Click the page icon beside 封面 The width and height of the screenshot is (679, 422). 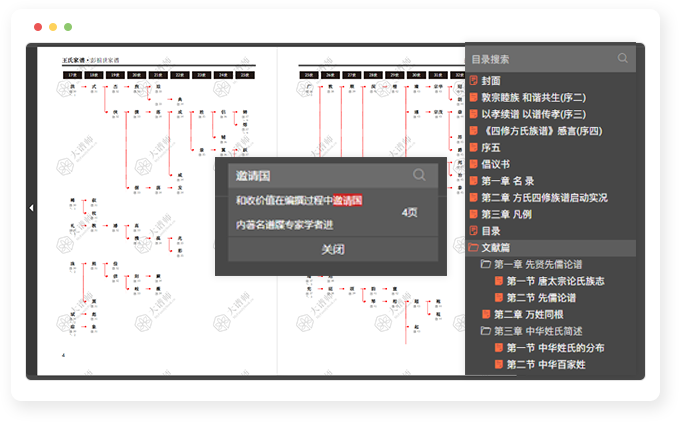point(474,81)
